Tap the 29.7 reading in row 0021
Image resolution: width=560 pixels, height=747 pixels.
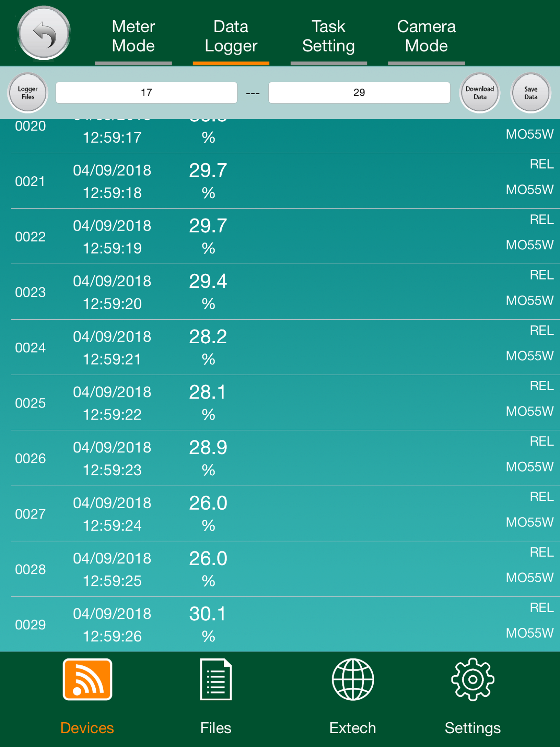click(x=208, y=170)
